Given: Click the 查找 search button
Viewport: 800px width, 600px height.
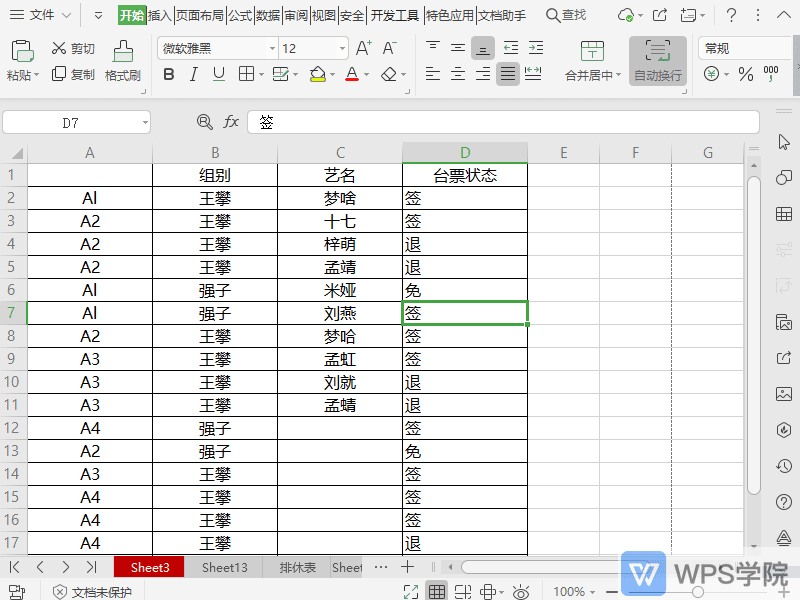Looking at the screenshot, I should (x=566, y=15).
